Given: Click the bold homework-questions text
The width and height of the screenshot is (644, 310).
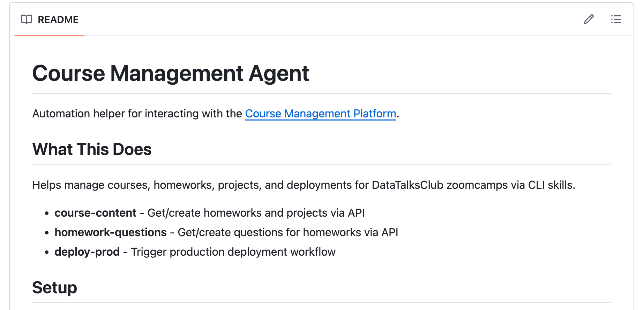Looking at the screenshot, I should click(x=111, y=232).
